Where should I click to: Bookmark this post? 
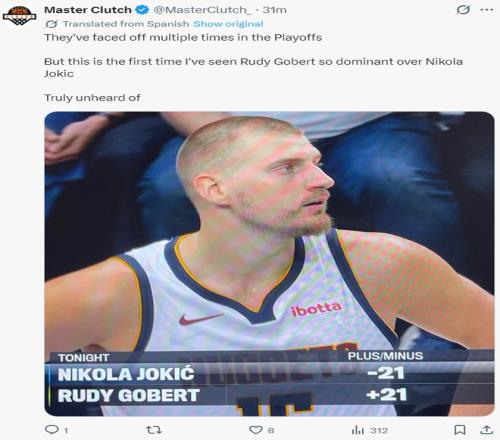click(x=460, y=430)
